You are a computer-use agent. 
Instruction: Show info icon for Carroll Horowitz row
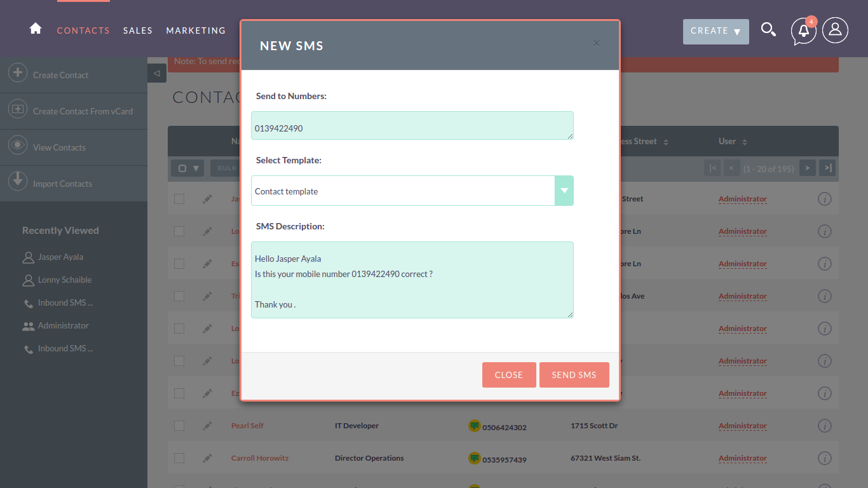[x=825, y=458]
